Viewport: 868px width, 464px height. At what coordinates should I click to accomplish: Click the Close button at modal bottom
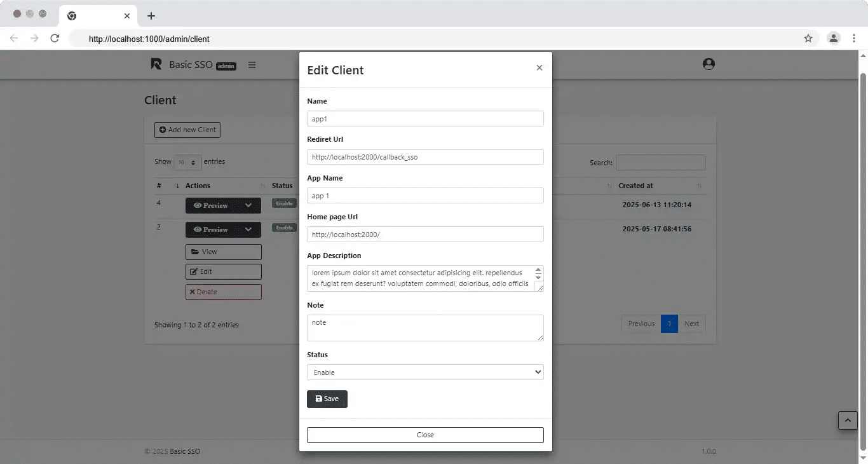[x=425, y=435]
